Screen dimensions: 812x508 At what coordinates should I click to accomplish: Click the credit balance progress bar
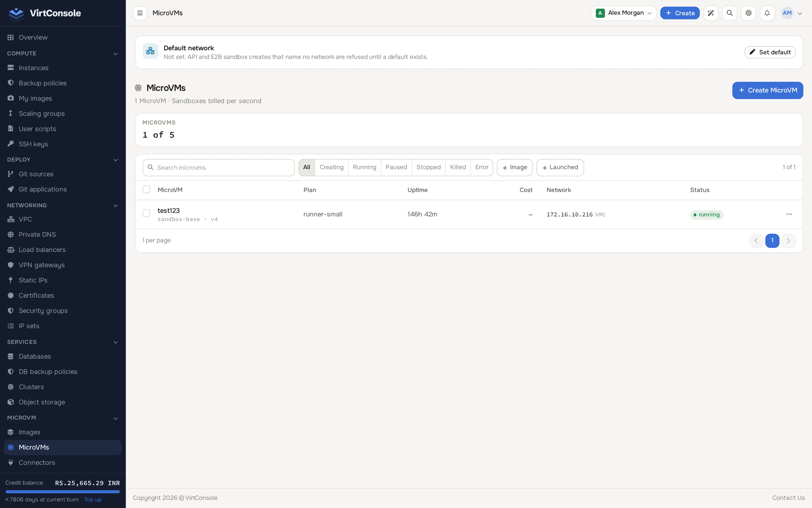tap(63, 491)
